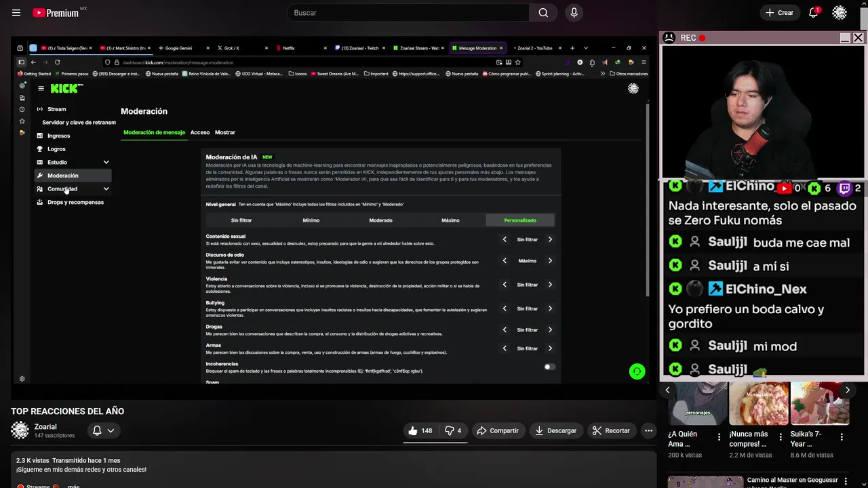
Task: Click the Kick logo in the dashboard
Action: pos(66,88)
